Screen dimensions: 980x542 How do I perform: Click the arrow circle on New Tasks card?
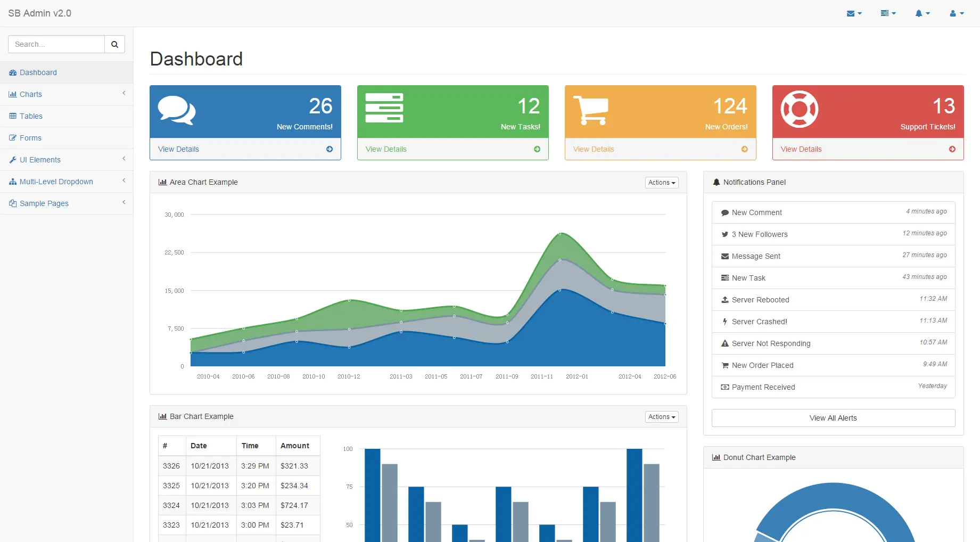(537, 149)
